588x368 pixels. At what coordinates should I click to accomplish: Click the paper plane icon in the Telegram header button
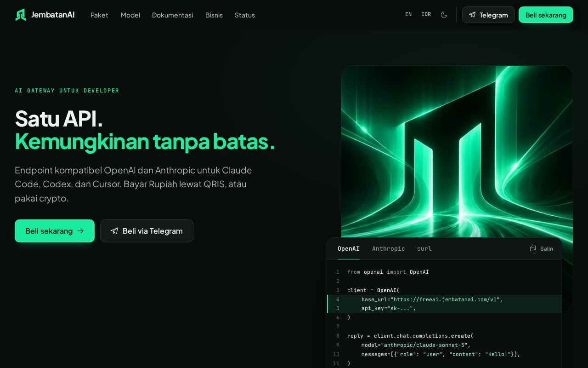pos(472,15)
